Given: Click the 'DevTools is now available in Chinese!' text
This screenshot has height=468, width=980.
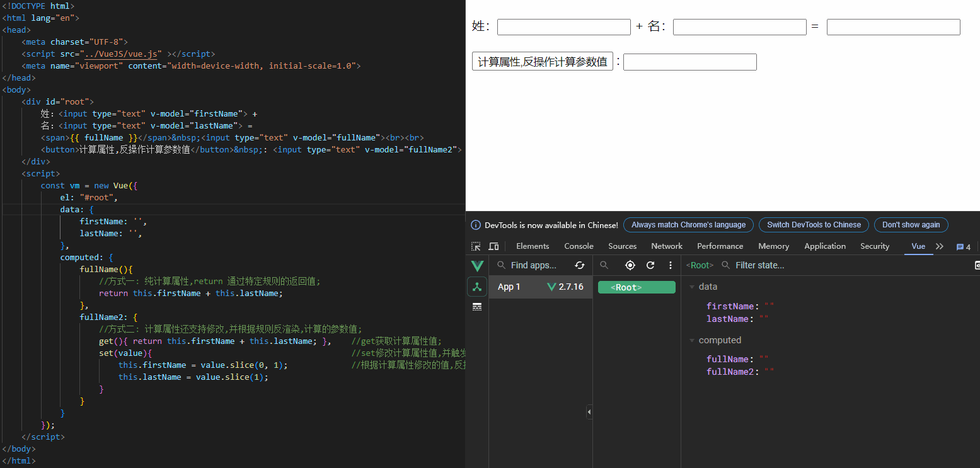Looking at the screenshot, I should click(x=551, y=225).
